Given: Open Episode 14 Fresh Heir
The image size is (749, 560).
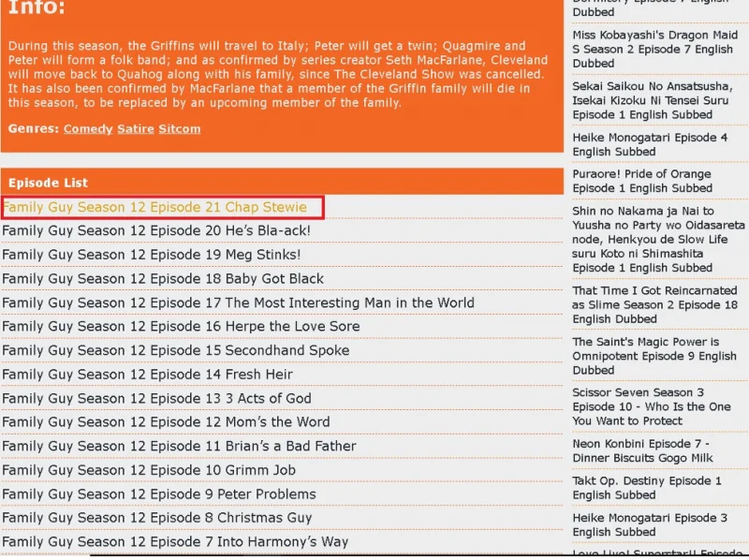Looking at the screenshot, I should [147, 375].
